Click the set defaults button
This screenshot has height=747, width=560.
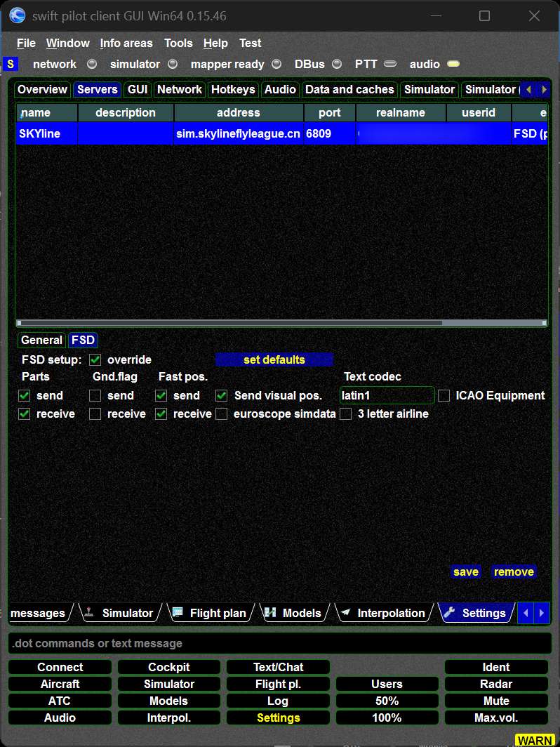[x=274, y=359]
